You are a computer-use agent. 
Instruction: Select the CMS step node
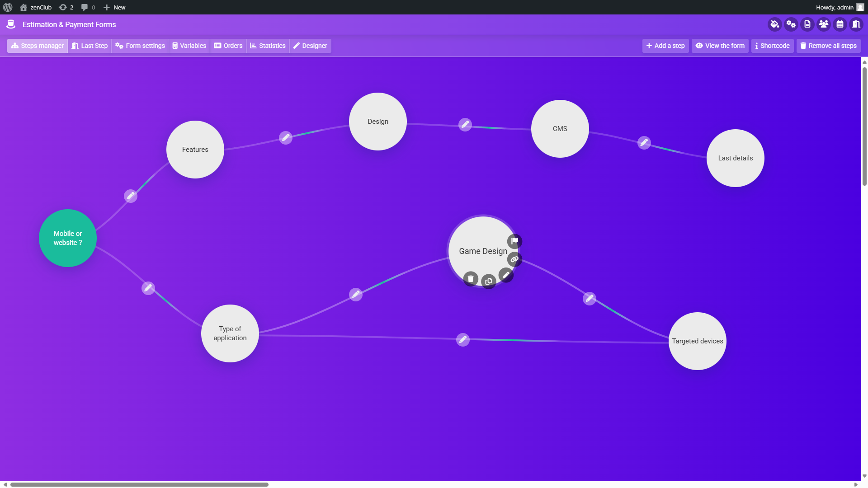(560, 129)
